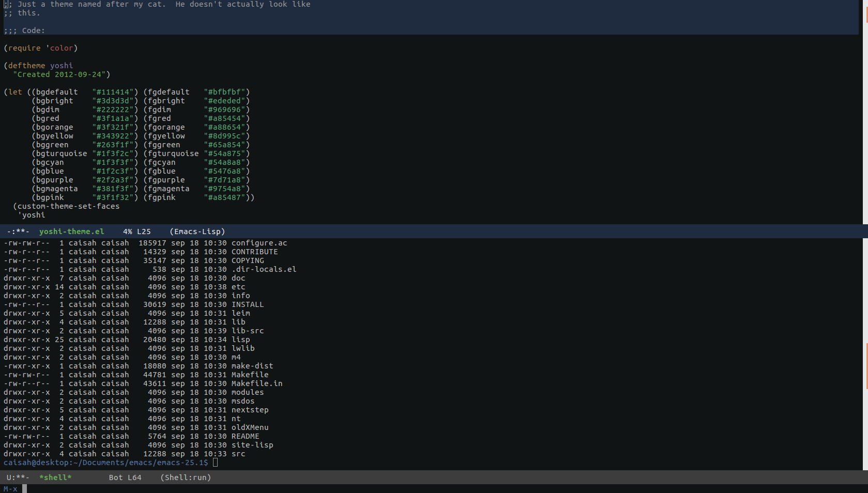Image resolution: width=868 pixels, height=493 pixels.
Task: Click the bgorange color value "#3f321f"
Action: click(113, 127)
